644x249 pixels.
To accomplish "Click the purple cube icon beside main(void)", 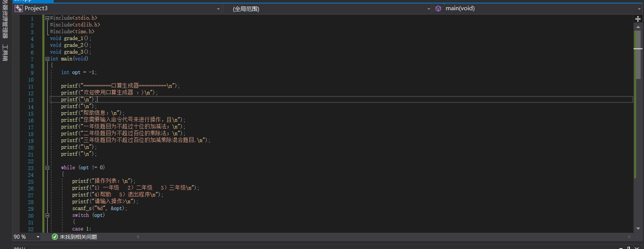I will pos(438,8).
